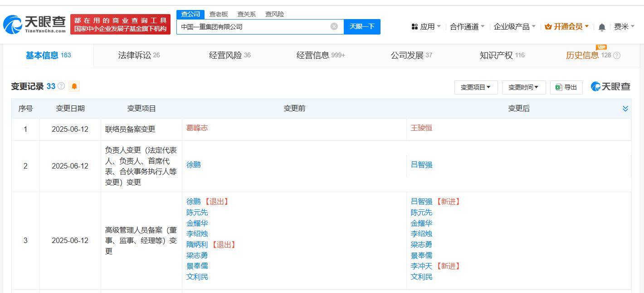Select the 查公司 search tab
This screenshot has width=644, height=293.
190,14
